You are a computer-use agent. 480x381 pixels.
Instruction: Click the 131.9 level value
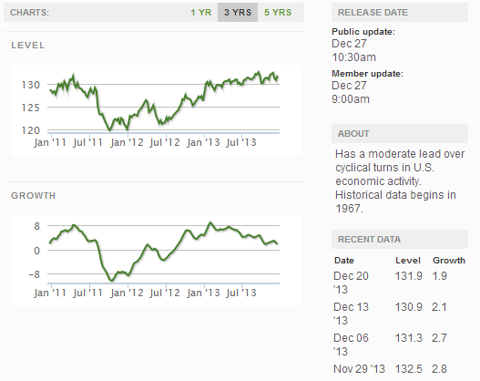tap(409, 276)
